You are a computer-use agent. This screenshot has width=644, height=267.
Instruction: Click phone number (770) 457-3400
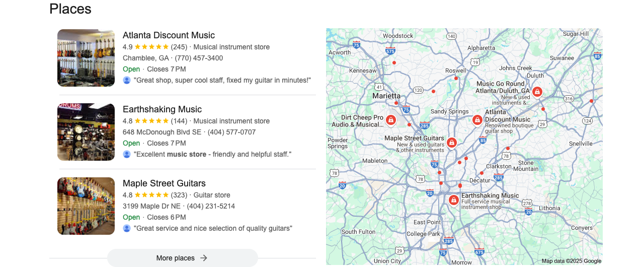[199, 58]
